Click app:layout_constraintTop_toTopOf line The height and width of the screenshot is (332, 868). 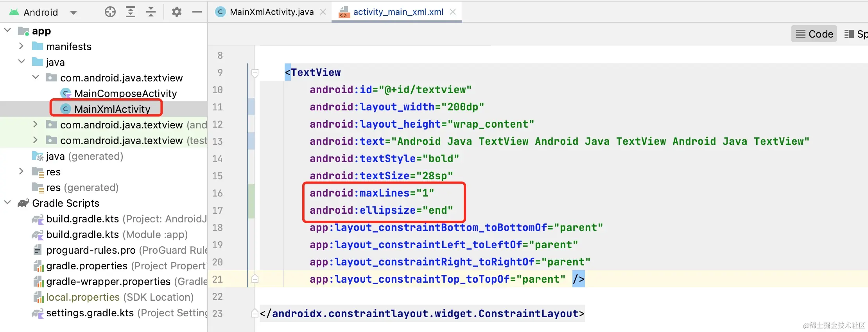pyautogui.click(x=447, y=279)
